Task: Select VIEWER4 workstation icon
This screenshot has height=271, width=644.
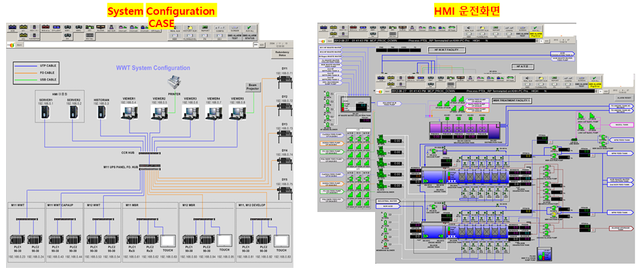Action: pyautogui.click(x=214, y=112)
